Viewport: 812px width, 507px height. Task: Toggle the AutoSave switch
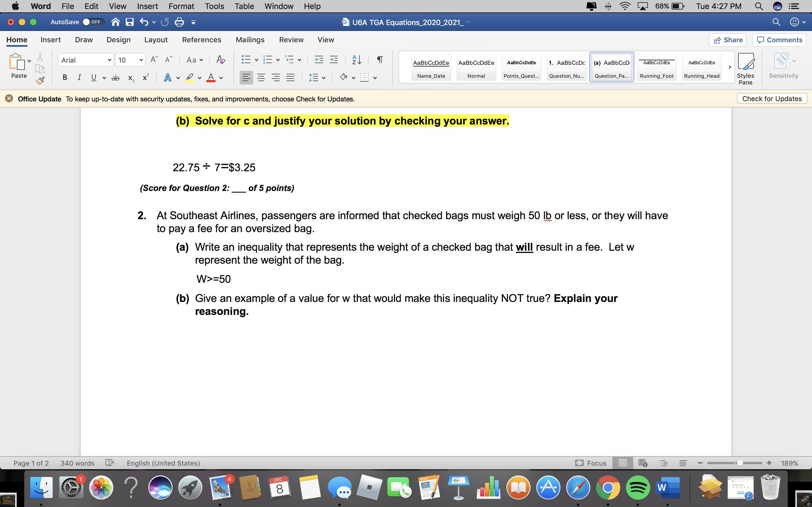(92, 22)
